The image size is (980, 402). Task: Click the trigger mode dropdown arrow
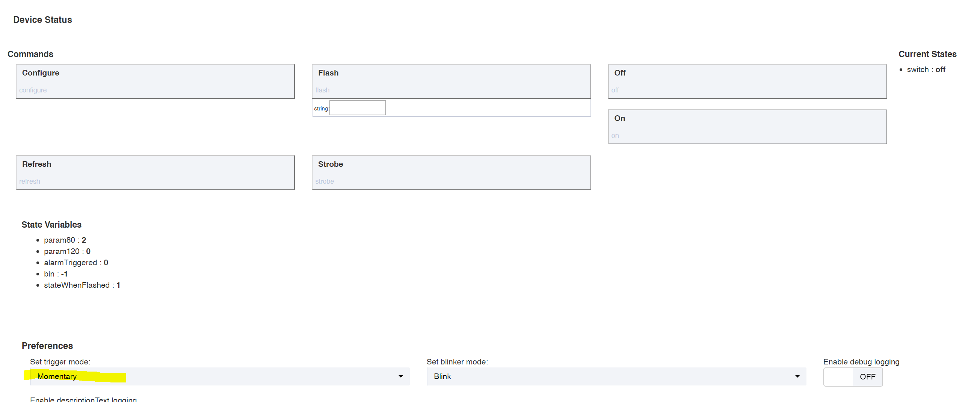pyautogui.click(x=400, y=376)
